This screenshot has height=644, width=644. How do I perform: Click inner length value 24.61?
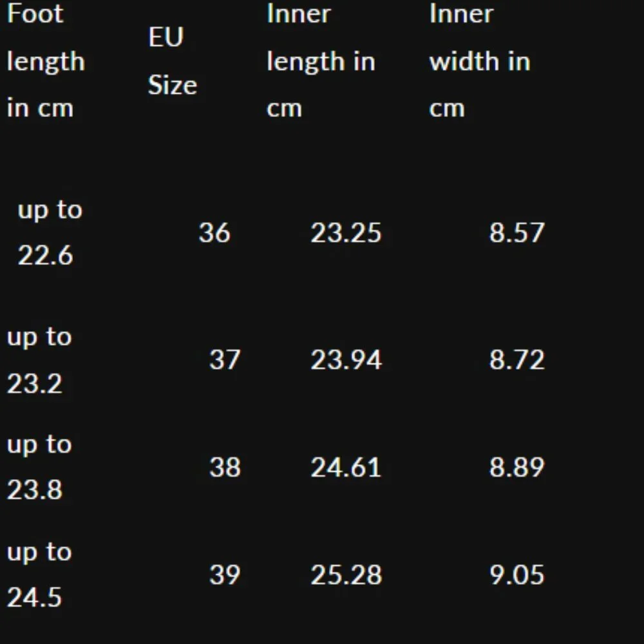click(x=346, y=467)
